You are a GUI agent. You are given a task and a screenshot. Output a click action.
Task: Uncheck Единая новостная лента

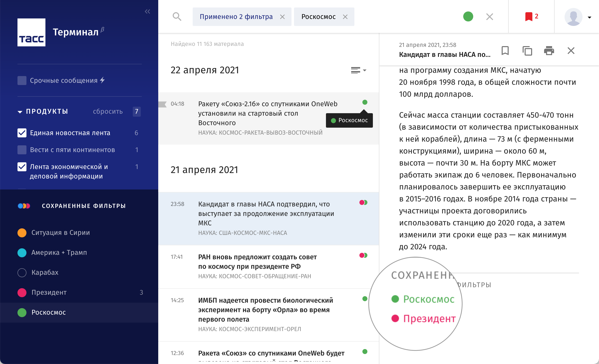(22, 133)
